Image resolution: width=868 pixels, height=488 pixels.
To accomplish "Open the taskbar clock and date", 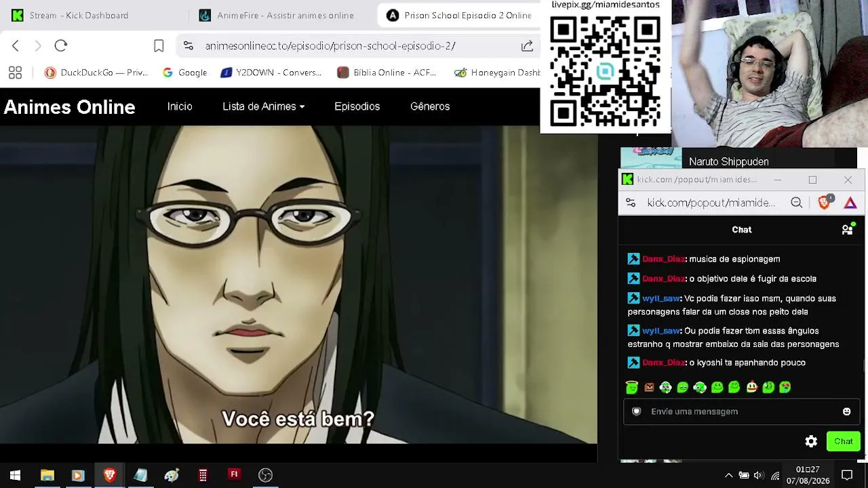I will click(x=808, y=475).
